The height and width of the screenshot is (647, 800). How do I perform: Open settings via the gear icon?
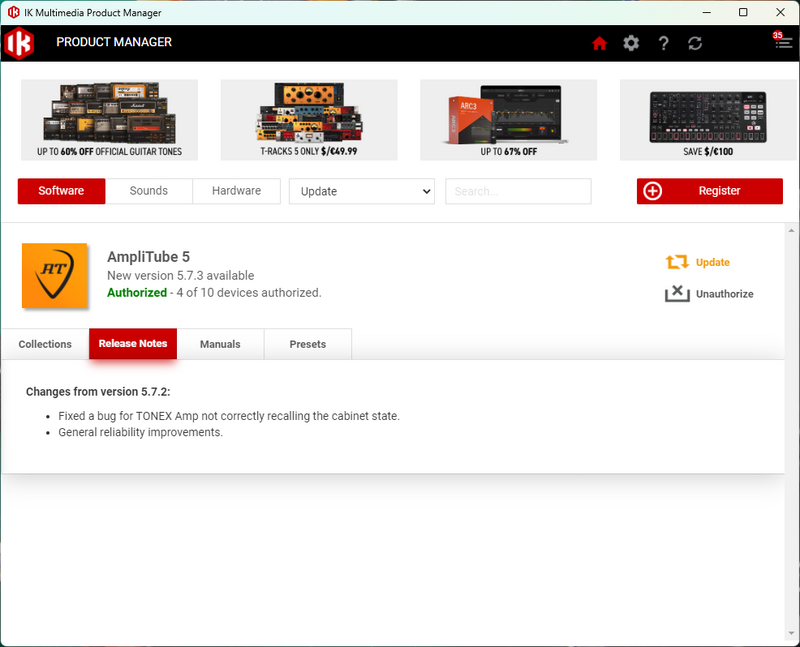coord(631,43)
